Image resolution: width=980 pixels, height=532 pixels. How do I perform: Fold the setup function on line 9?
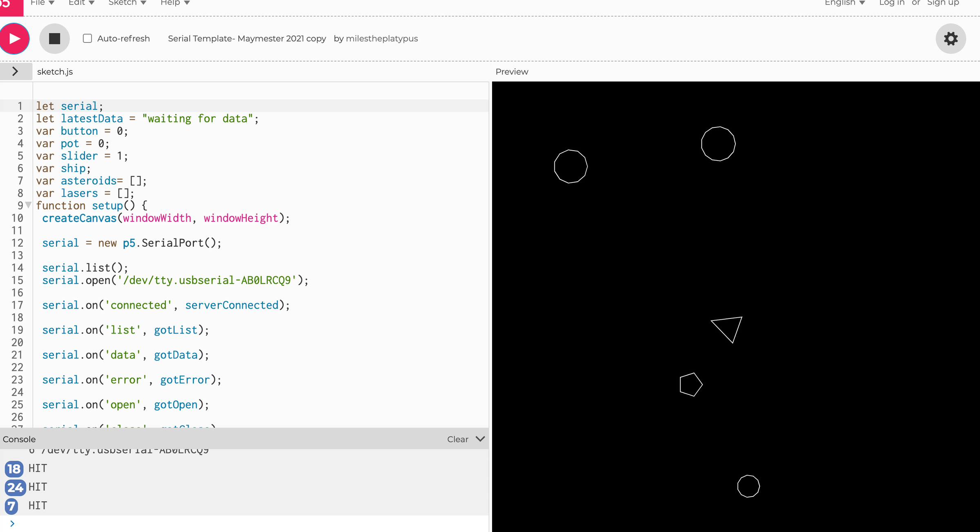pyautogui.click(x=28, y=205)
